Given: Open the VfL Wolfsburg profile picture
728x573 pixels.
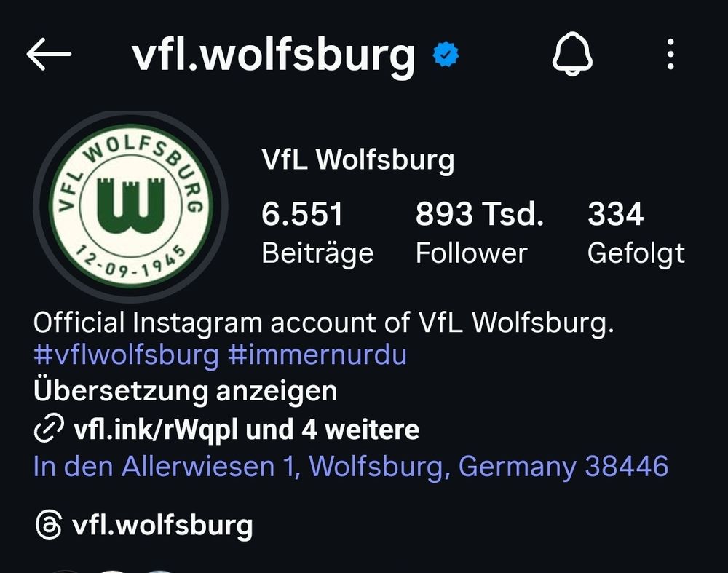Looking at the screenshot, I should click(131, 205).
